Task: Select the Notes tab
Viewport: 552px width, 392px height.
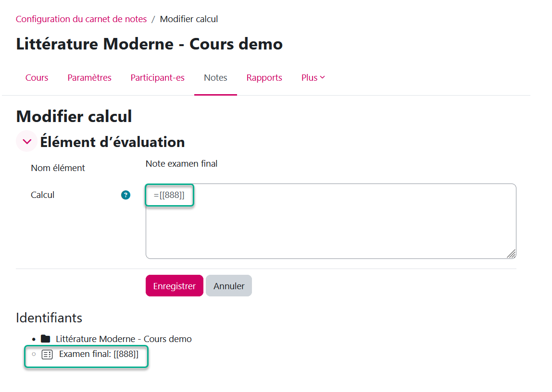Action: (x=215, y=78)
